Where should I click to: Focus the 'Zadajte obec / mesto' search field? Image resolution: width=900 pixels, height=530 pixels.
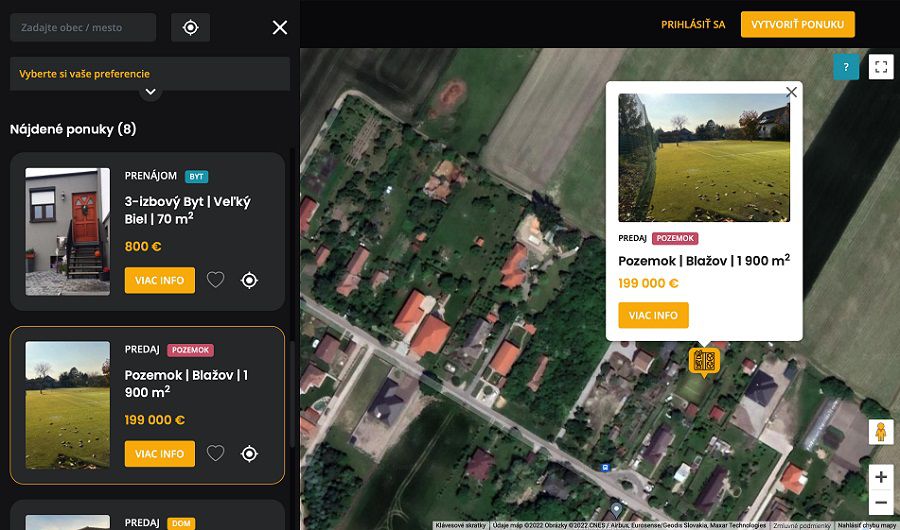coord(83,28)
